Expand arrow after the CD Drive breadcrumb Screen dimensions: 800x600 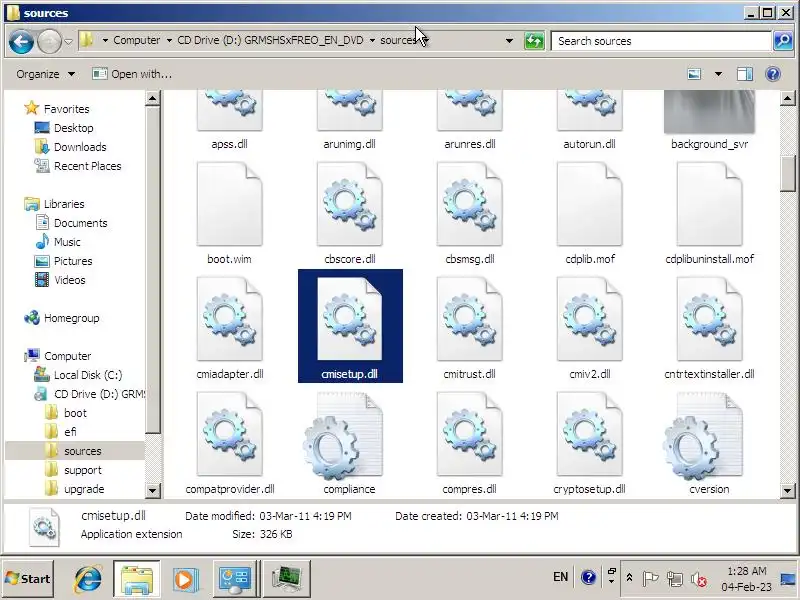pos(372,40)
